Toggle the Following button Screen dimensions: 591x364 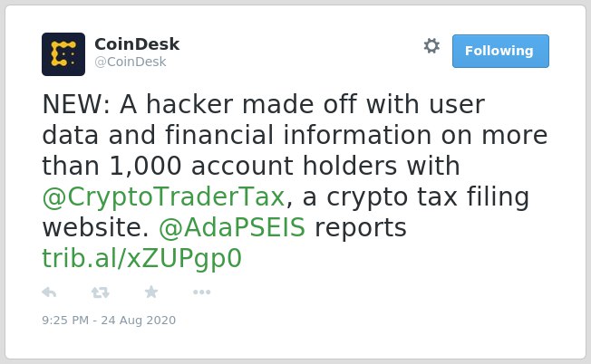500,52
